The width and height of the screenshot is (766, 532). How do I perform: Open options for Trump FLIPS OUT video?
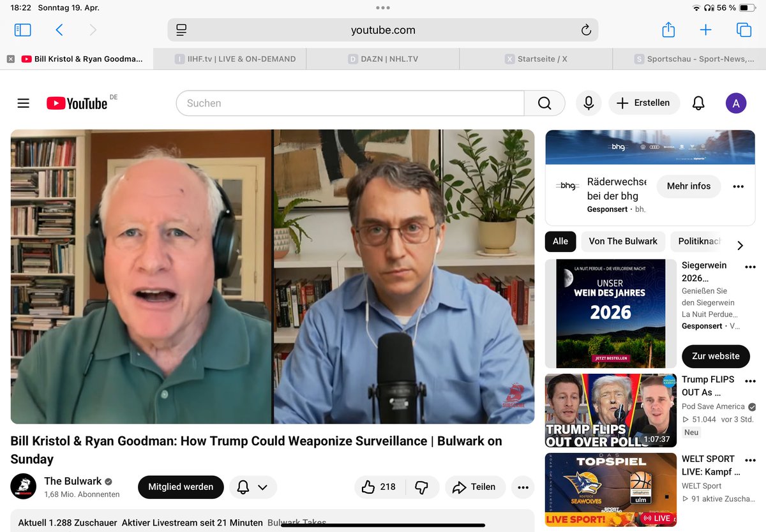tap(750, 381)
